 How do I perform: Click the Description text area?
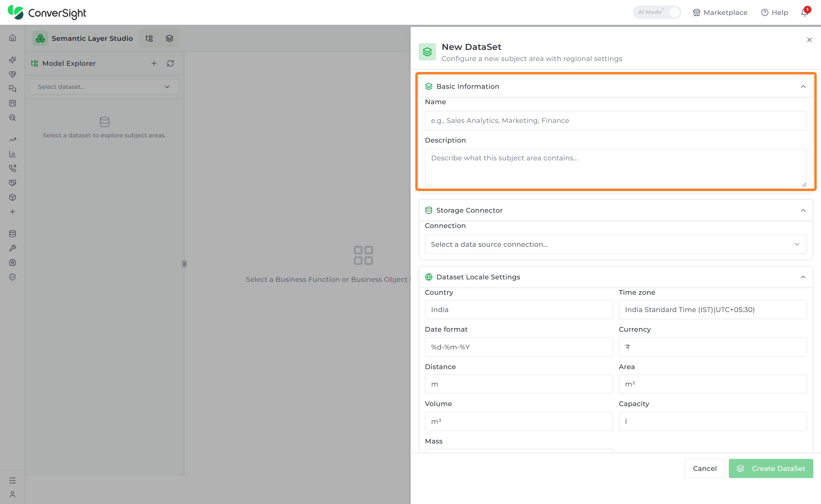pyautogui.click(x=616, y=168)
